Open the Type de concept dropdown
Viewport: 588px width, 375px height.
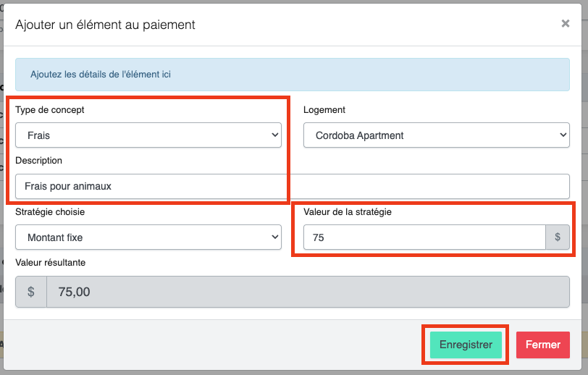click(148, 135)
